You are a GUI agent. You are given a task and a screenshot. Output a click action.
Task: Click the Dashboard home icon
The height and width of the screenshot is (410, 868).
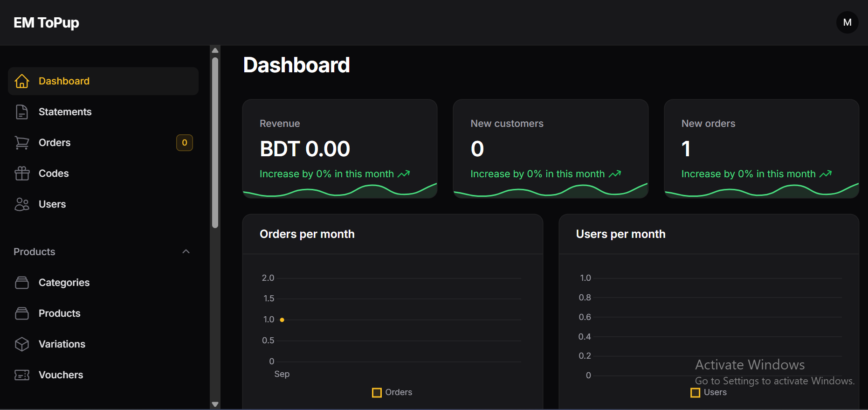pyautogui.click(x=22, y=81)
